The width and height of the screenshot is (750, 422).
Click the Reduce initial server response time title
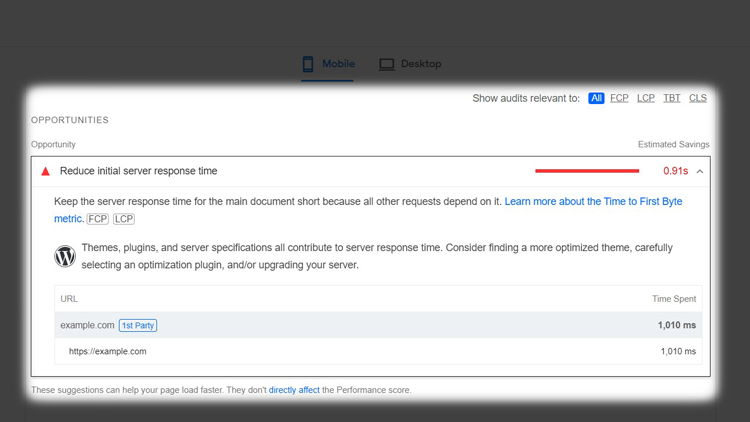tap(138, 171)
